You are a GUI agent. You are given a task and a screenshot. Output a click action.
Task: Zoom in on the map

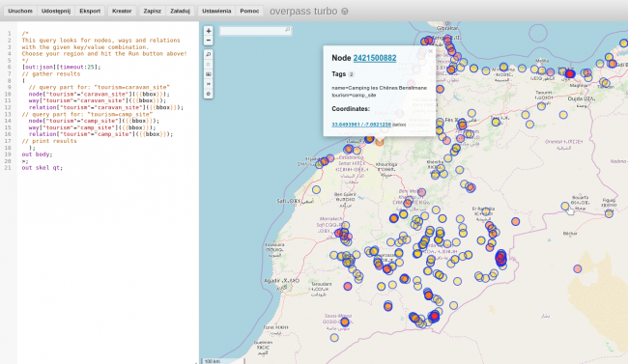click(x=209, y=31)
